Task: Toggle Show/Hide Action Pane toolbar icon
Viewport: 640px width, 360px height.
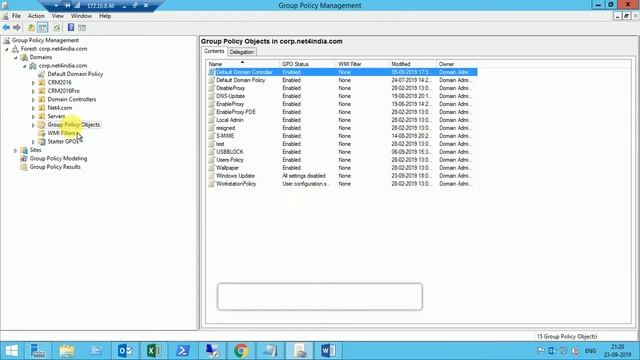Action: [82, 28]
